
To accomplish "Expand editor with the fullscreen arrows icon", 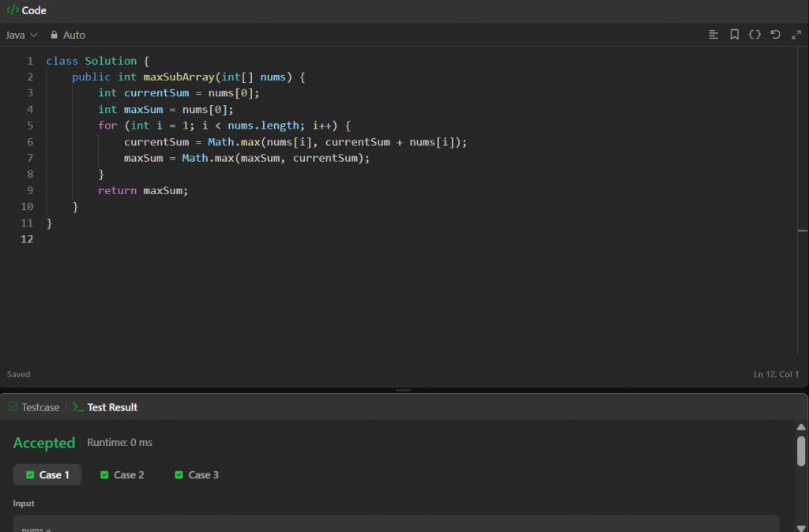I will (796, 35).
